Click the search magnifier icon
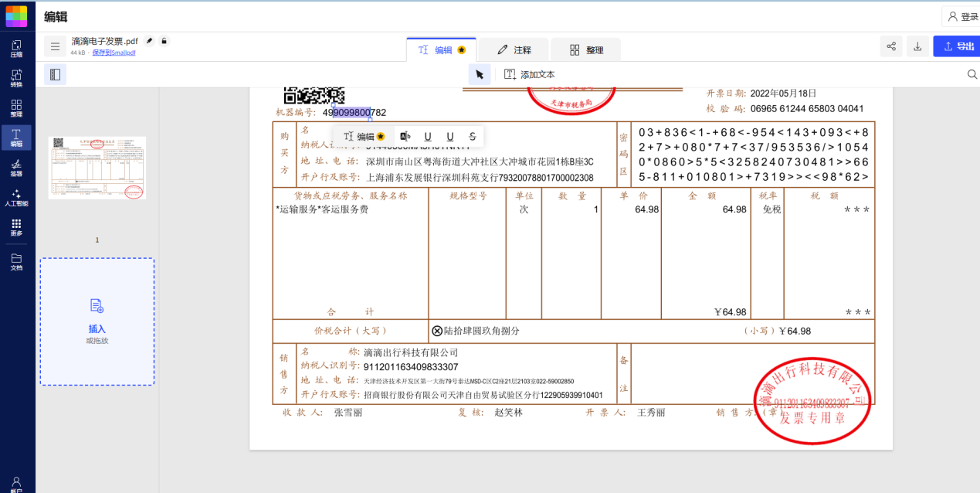Screen dimensions: 980x493 (x=972, y=74)
